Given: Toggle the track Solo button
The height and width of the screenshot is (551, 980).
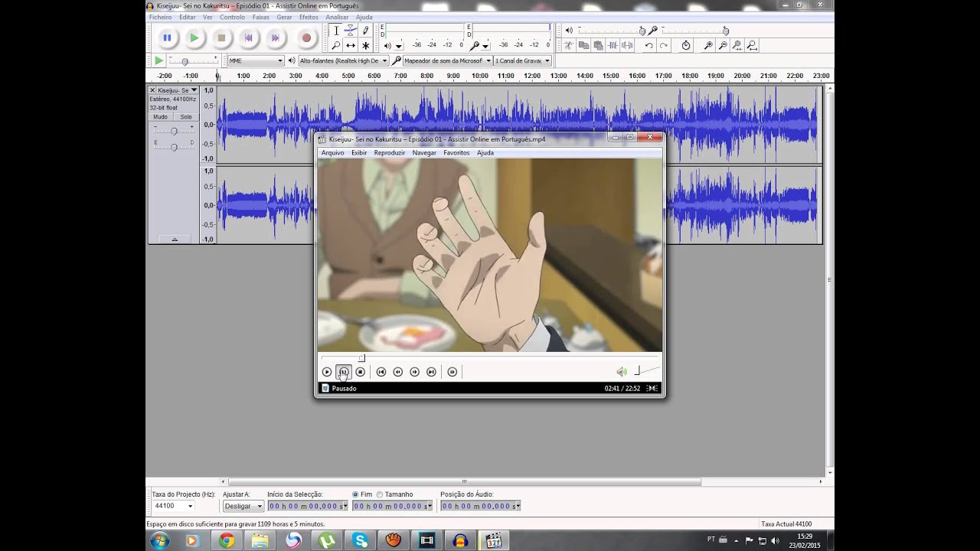Looking at the screenshot, I should tap(186, 117).
